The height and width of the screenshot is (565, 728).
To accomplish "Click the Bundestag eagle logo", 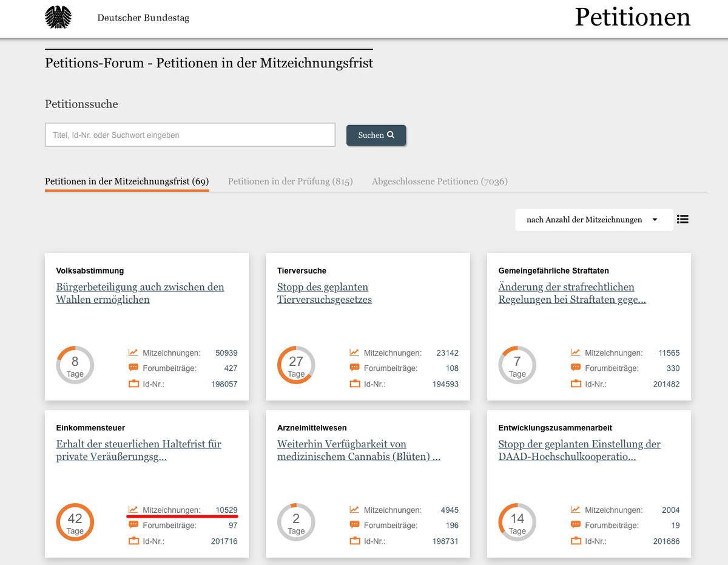I will click(58, 17).
